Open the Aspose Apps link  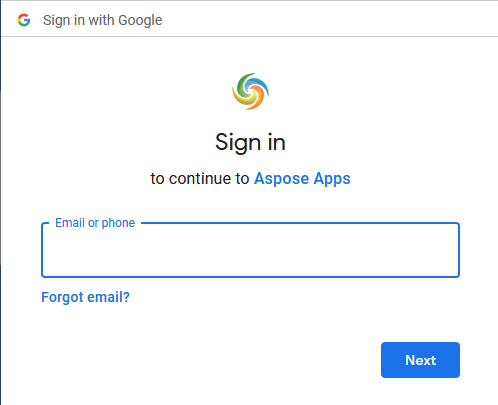pyautogui.click(x=302, y=179)
